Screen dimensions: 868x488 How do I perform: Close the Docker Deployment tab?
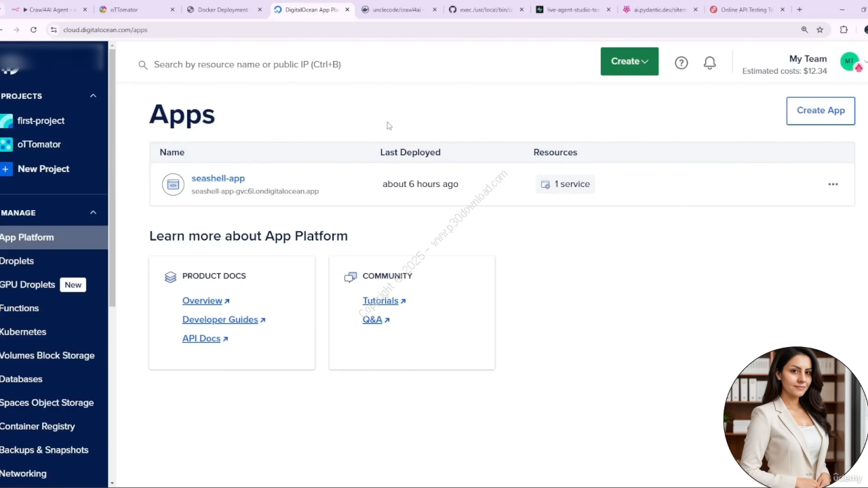(260, 9)
